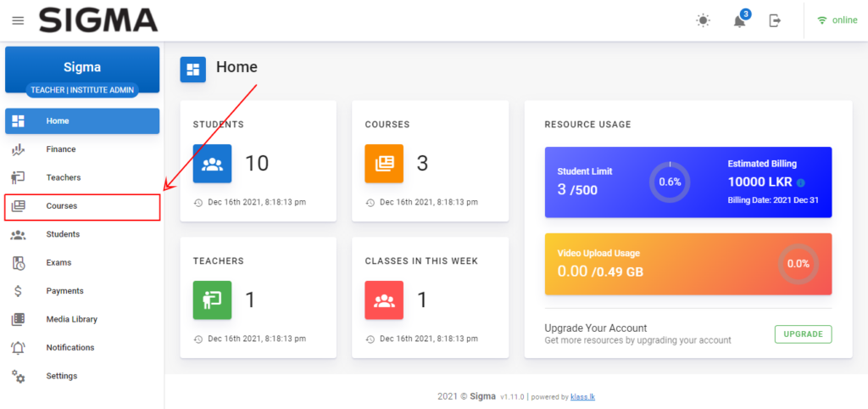Open Payments in the sidebar
868x409 pixels.
82,291
